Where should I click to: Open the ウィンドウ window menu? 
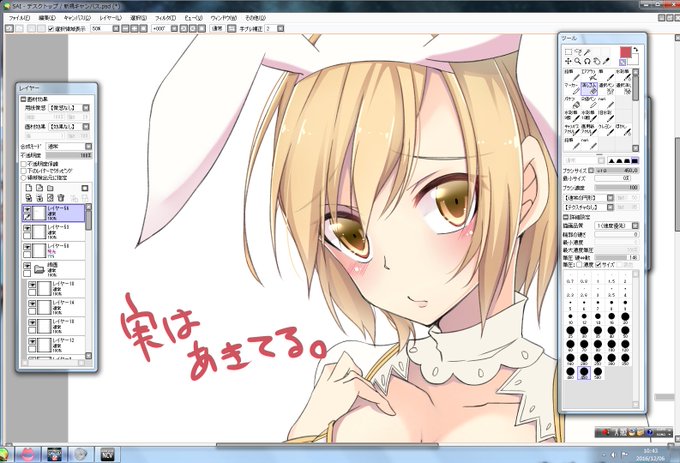[x=223, y=18]
